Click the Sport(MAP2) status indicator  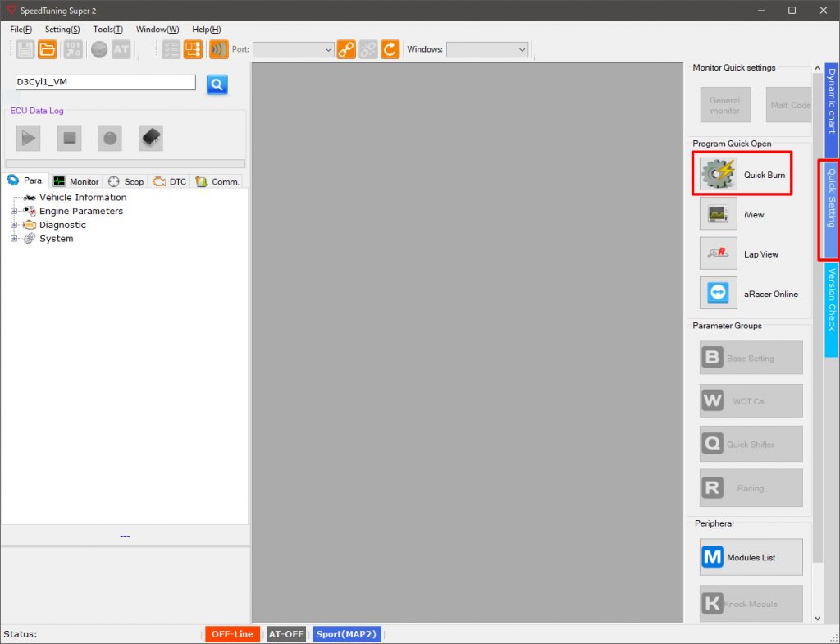click(x=347, y=634)
